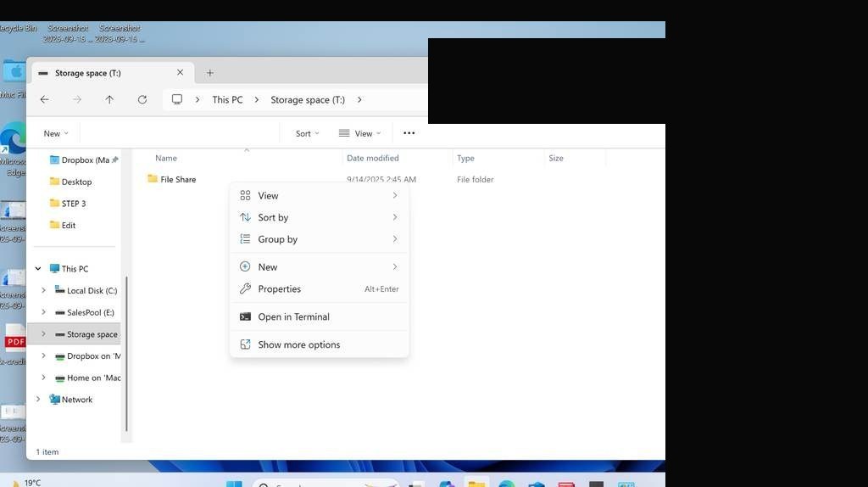Expand the Network tree node
Image resolution: width=868 pixels, height=487 pixels.
pyautogui.click(x=38, y=400)
